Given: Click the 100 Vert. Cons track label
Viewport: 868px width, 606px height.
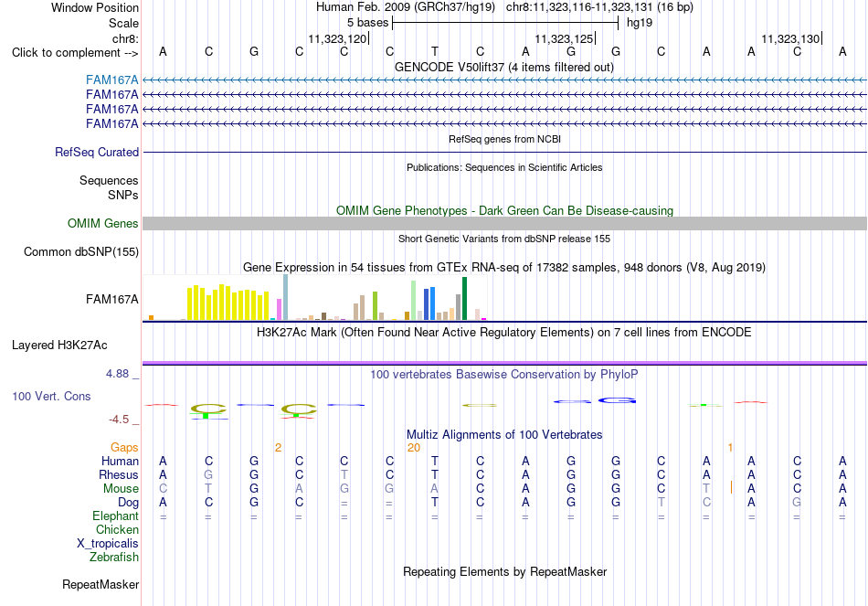Looking at the screenshot, I should [x=51, y=396].
